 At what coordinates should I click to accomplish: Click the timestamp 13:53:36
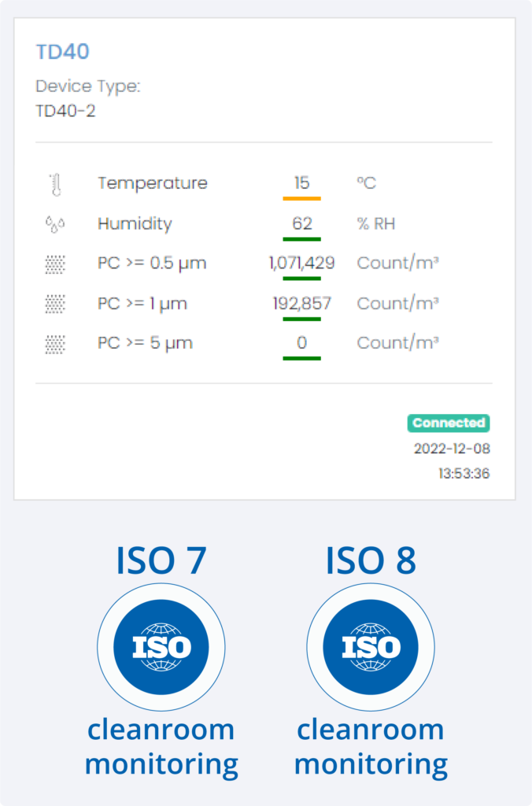coord(464,473)
